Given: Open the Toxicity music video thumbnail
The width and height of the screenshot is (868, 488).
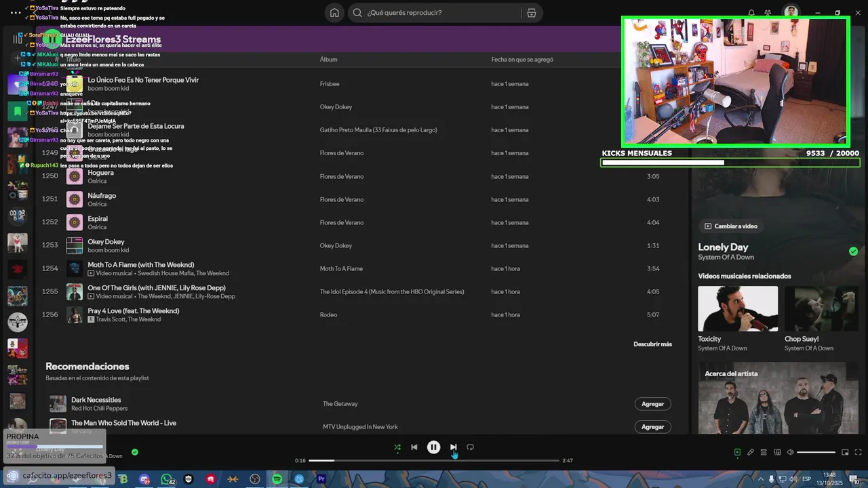Looking at the screenshot, I should (x=738, y=308).
